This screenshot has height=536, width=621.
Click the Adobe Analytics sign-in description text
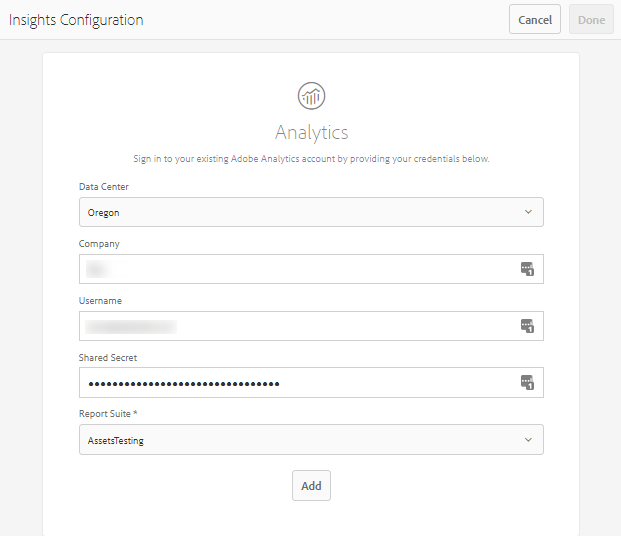pos(311,159)
